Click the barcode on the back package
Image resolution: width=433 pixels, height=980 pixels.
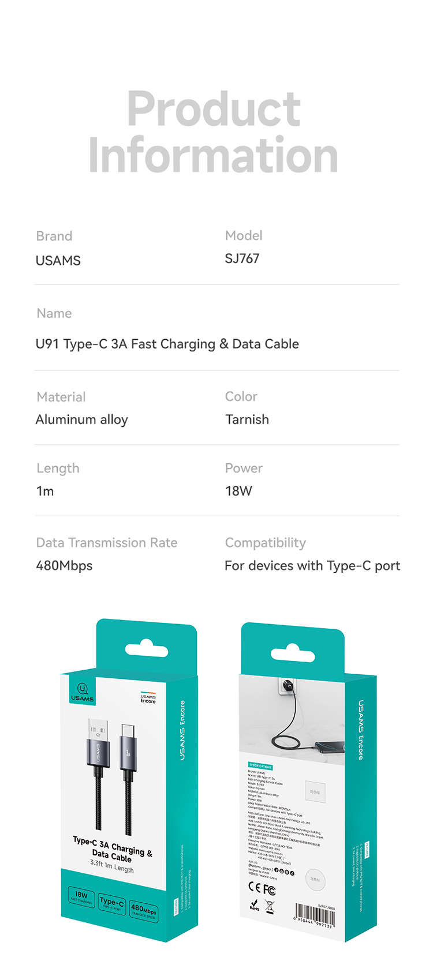click(x=313, y=915)
